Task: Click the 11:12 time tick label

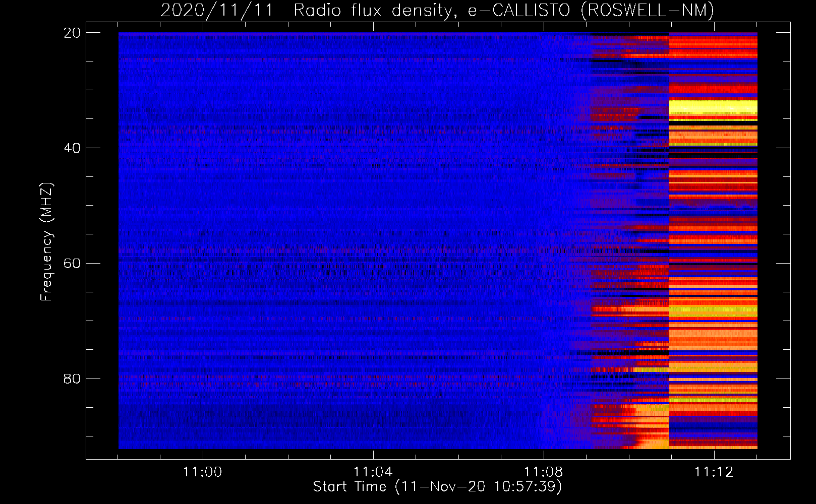Action: pos(714,472)
